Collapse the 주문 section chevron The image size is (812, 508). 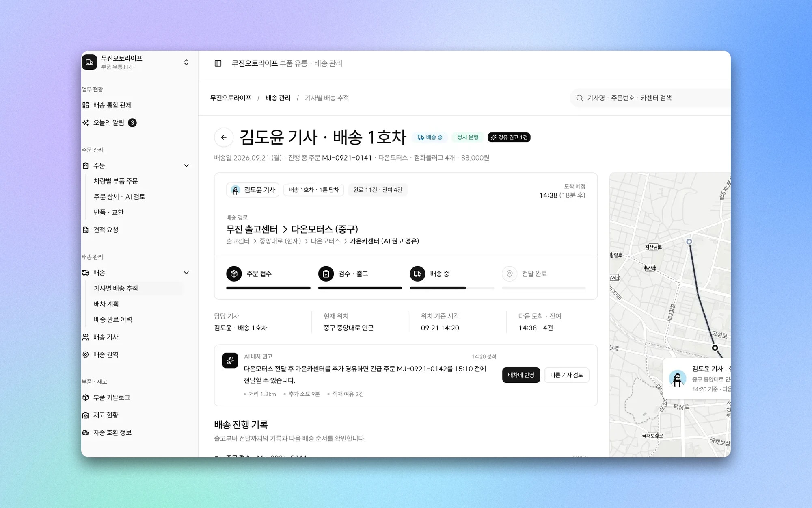coord(186,166)
